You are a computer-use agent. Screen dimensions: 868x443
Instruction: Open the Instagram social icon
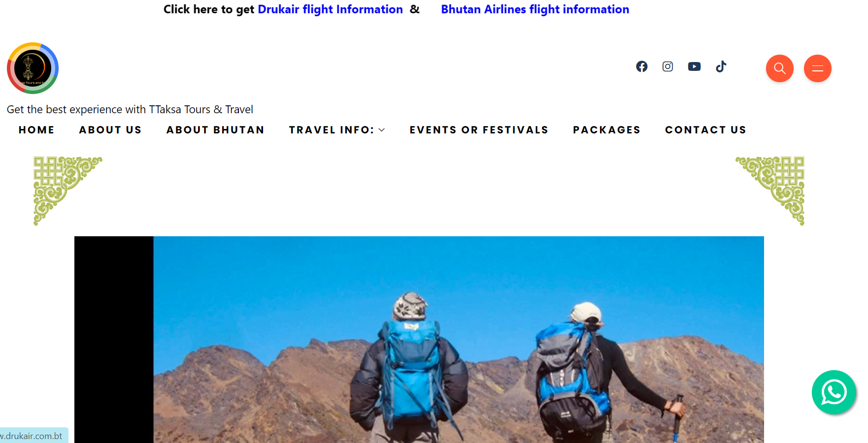668,66
